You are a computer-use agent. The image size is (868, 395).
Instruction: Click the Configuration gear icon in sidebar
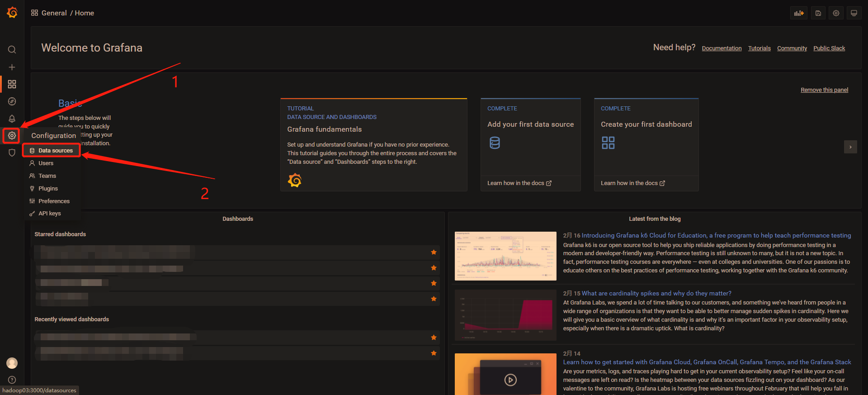tap(12, 135)
